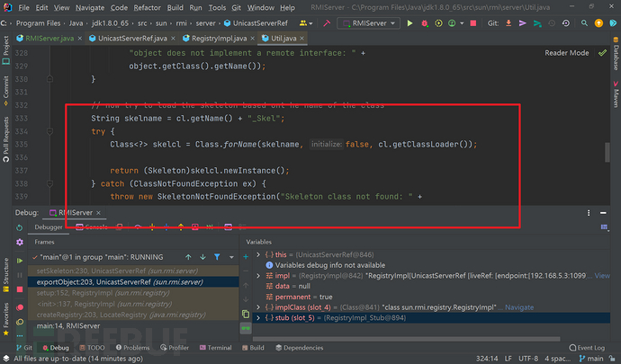The image size is (621, 364).
Task: Run RMIServer with the green play icon
Action: pyautogui.click(x=409, y=23)
